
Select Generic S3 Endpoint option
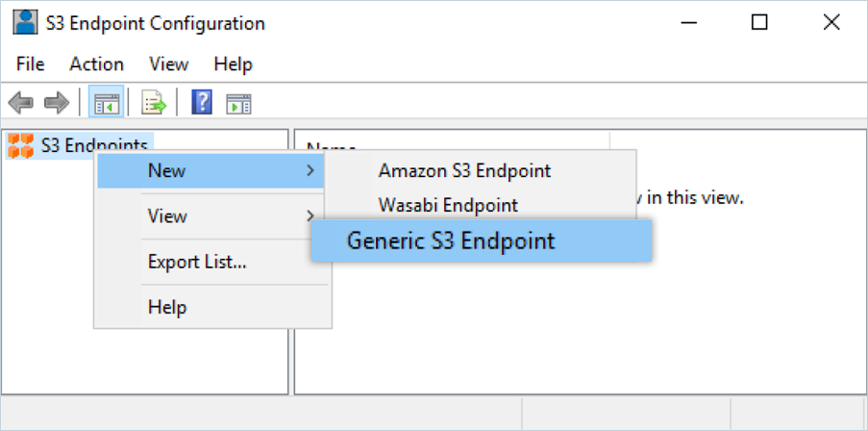451,241
